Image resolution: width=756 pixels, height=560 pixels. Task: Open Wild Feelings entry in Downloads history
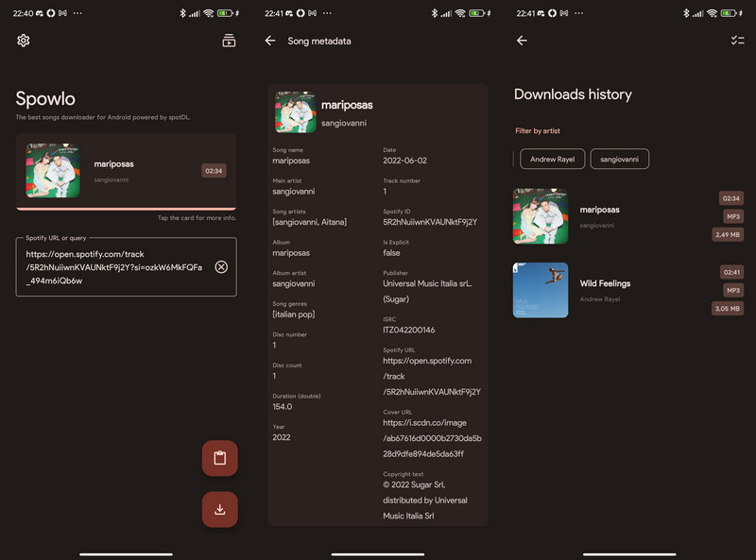(x=628, y=290)
